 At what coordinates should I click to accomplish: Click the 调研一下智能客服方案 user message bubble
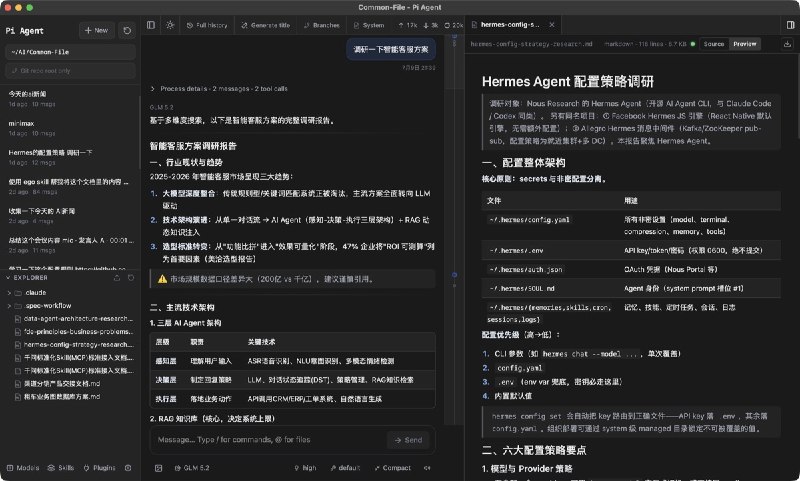(x=391, y=49)
